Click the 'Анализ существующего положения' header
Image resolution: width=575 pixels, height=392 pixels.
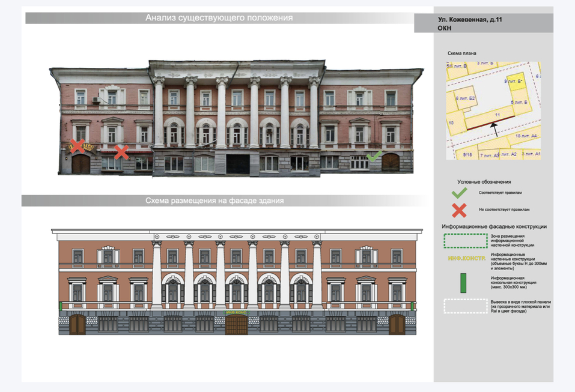[x=219, y=18]
